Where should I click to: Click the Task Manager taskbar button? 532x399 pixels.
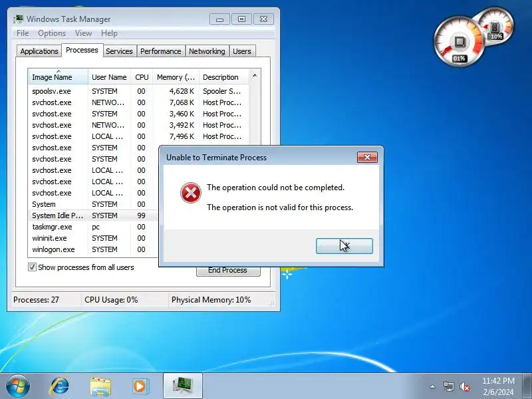(183, 386)
